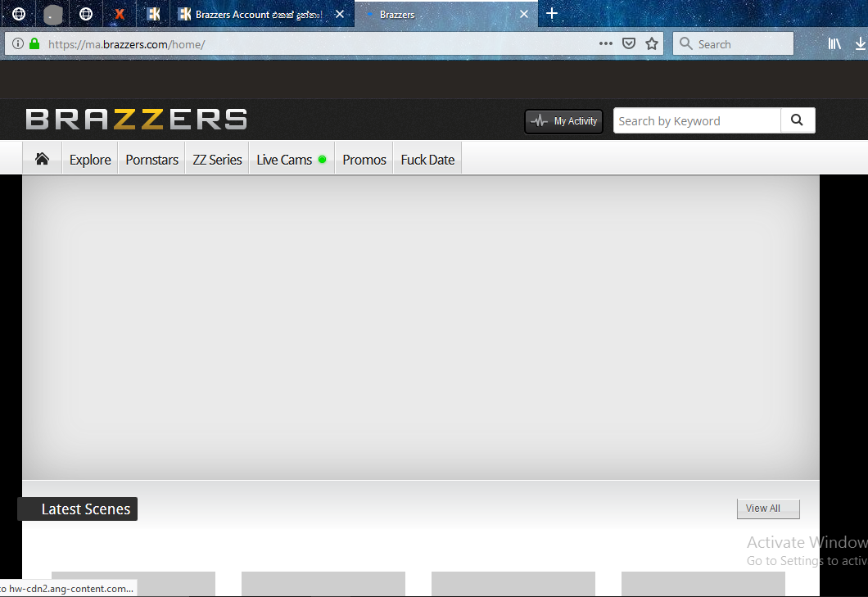The height and width of the screenshot is (597, 868).
Task: Bookmark this page with star icon
Action: click(x=652, y=43)
